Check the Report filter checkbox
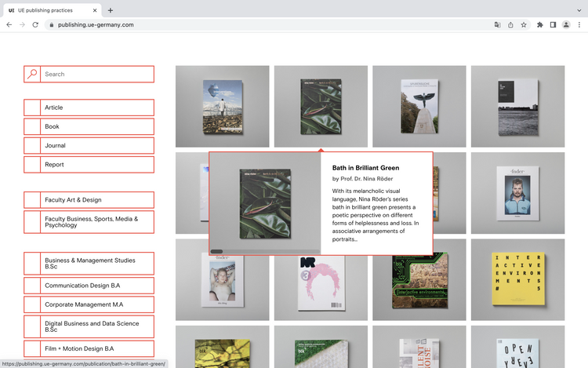Image resolution: width=588 pixels, height=368 pixels. click(x=32, y=165)
